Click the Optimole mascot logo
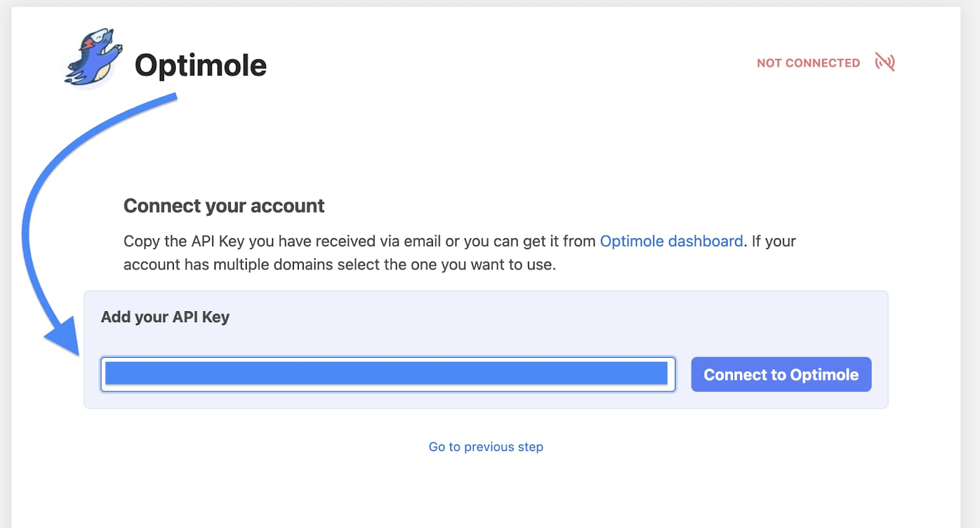The width and height of the screenshot is (980, 528). click(x=93, y=58)
